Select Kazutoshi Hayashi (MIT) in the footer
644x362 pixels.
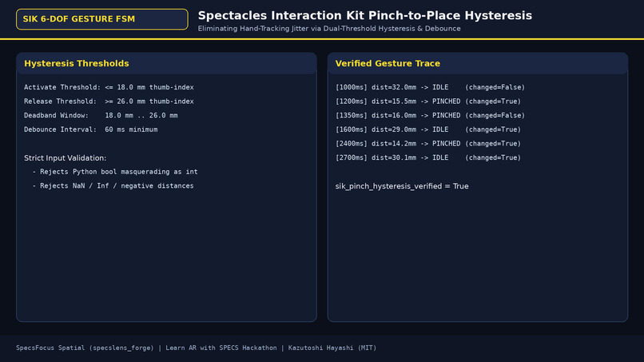tap(332, 348)
